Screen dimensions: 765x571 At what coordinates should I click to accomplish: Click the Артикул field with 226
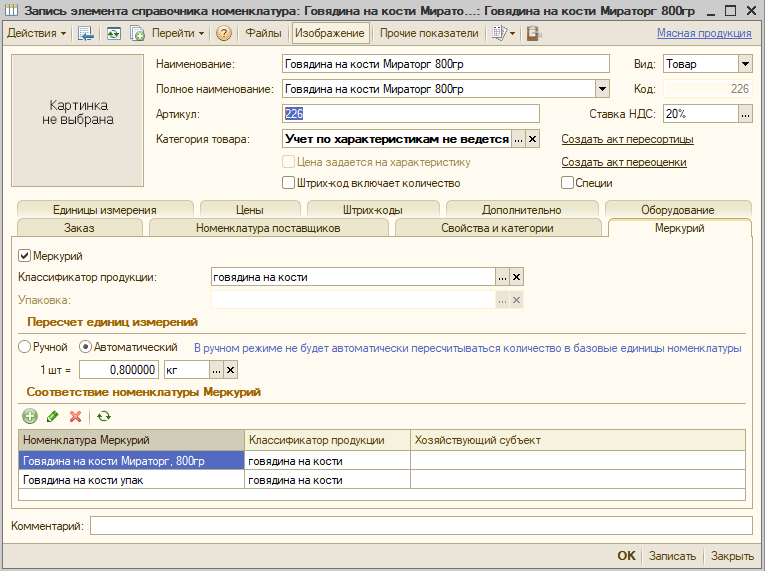click(x=411, y=114)
